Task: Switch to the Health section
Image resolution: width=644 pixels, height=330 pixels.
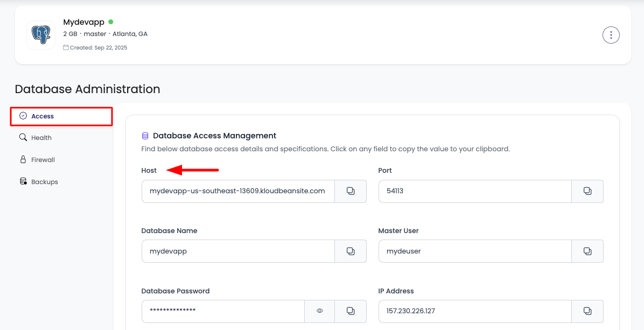Action: coord(42,137)
